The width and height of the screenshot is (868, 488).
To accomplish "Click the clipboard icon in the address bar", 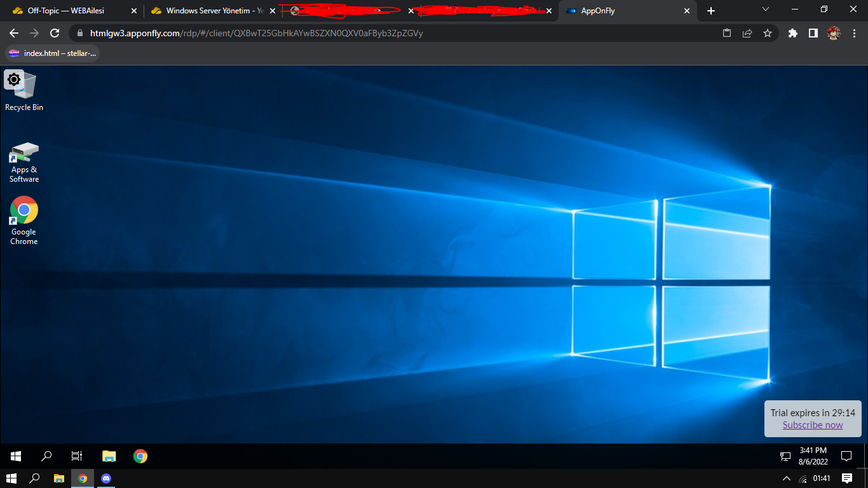I will [727, 33].
